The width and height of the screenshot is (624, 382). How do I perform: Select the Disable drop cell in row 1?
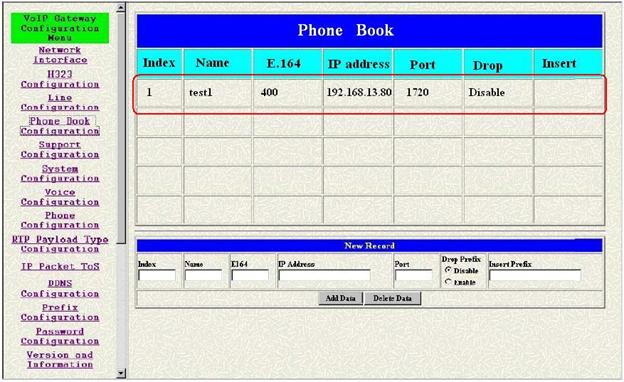498,93
